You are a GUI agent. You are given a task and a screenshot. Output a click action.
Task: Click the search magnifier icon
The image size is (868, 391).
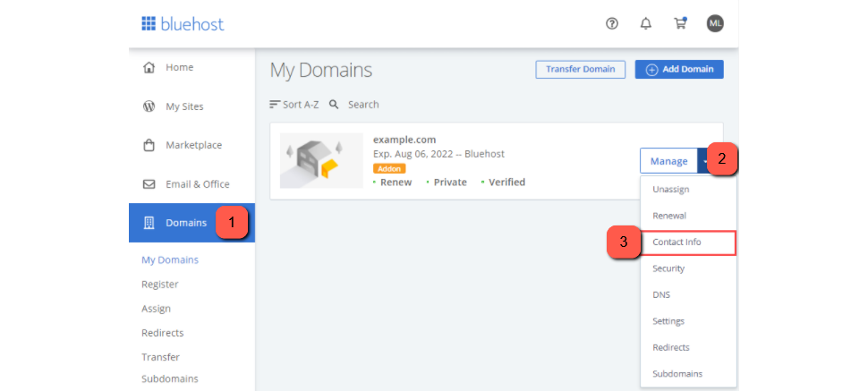334,104
